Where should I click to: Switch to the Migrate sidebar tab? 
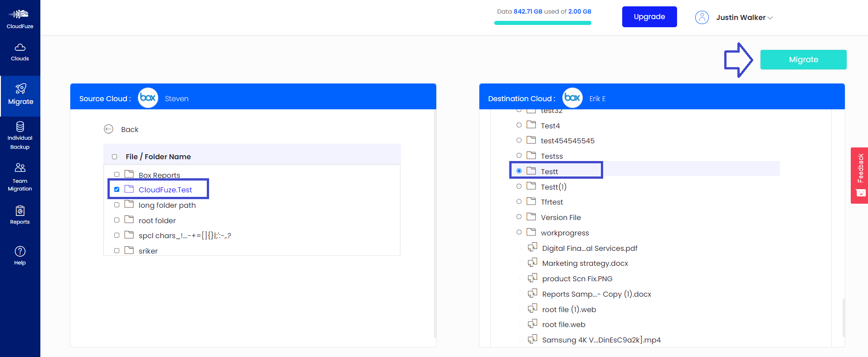(x=20, y=96)
